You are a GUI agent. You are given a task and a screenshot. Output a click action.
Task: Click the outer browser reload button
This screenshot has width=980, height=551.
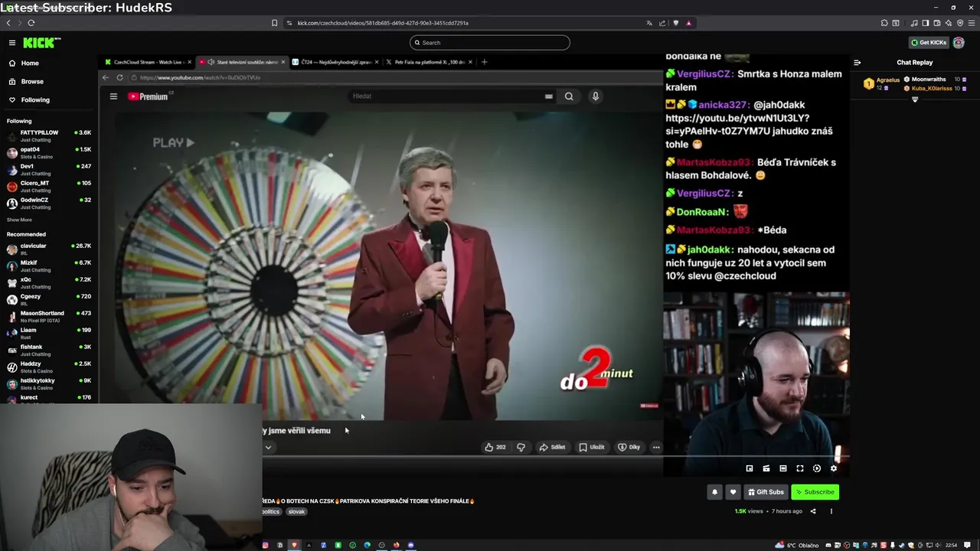[31, 23]
